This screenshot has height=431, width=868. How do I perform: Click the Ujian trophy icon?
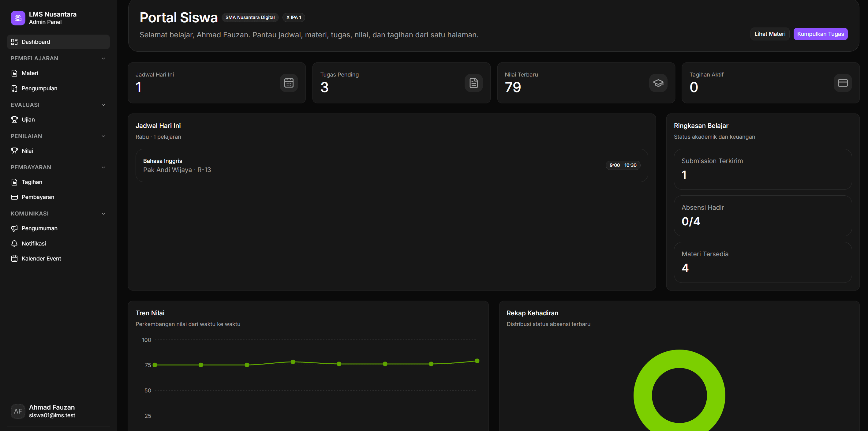pyautogui.click(x=14, y=120)
